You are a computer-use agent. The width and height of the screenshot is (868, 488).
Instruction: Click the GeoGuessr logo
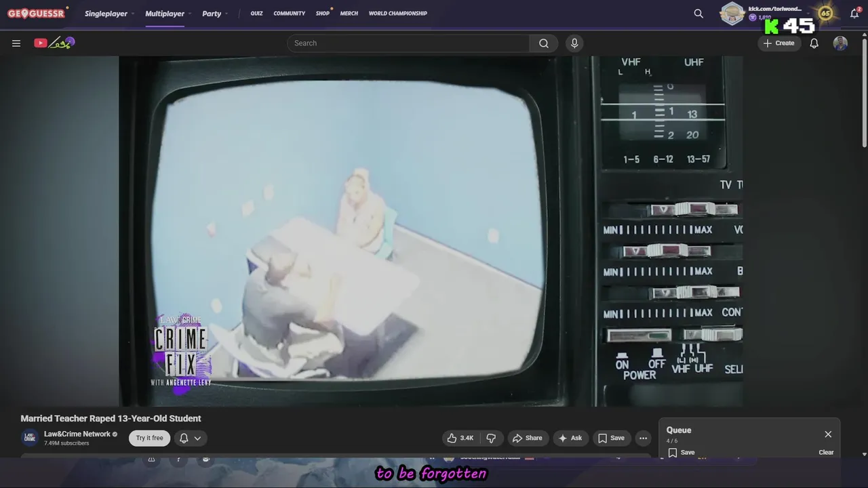36,14
